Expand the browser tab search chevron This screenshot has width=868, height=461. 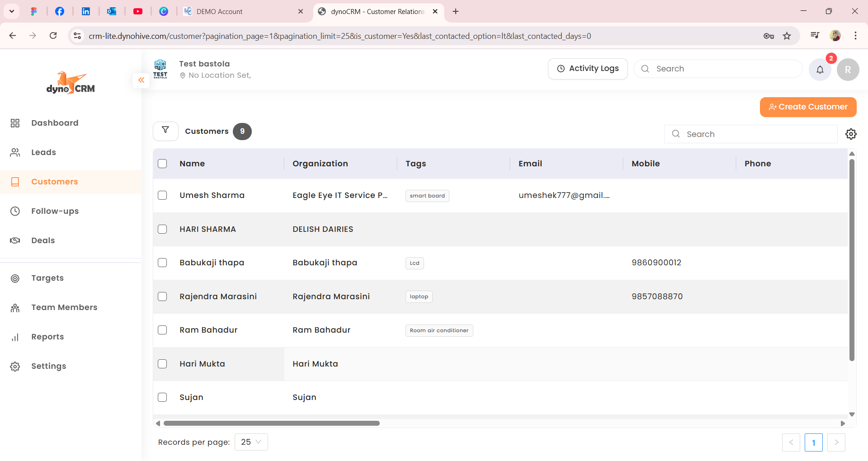(12, 11)
